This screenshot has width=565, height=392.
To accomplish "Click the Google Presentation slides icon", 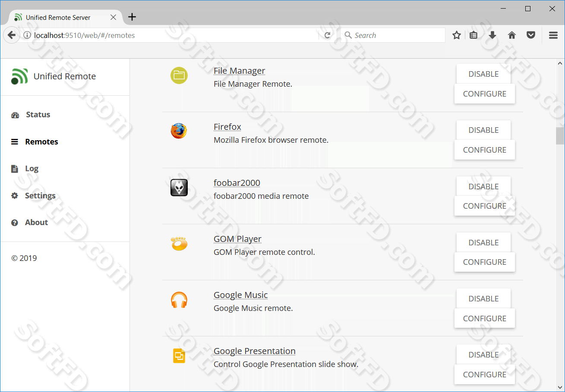I will (179, 356).
